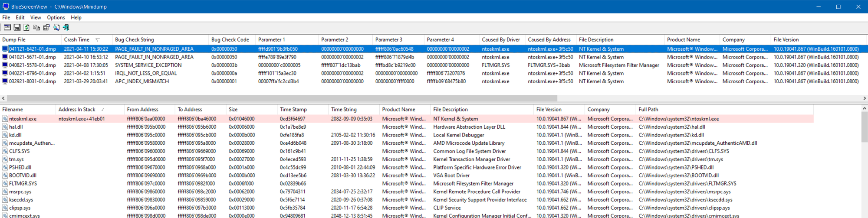
Task: Click the From Address column header
Action: point(150,110)
